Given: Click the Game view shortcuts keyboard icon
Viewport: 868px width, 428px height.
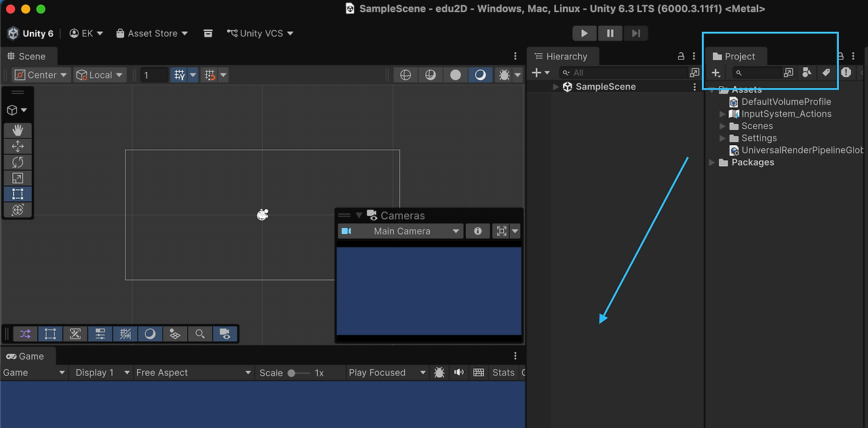Looking at the screenshot, I should 479,372.
